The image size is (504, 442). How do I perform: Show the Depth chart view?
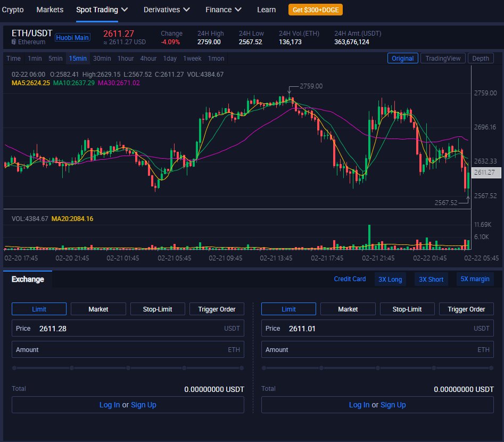[481, 58]
